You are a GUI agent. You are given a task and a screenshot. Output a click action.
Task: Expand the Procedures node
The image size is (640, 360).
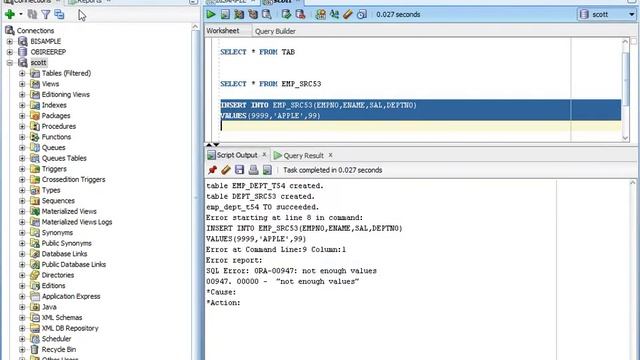tap(22, 126)
